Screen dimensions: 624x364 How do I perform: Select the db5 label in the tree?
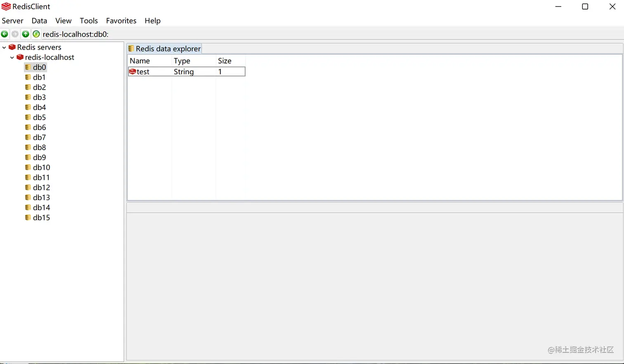(x=39, y=117)
